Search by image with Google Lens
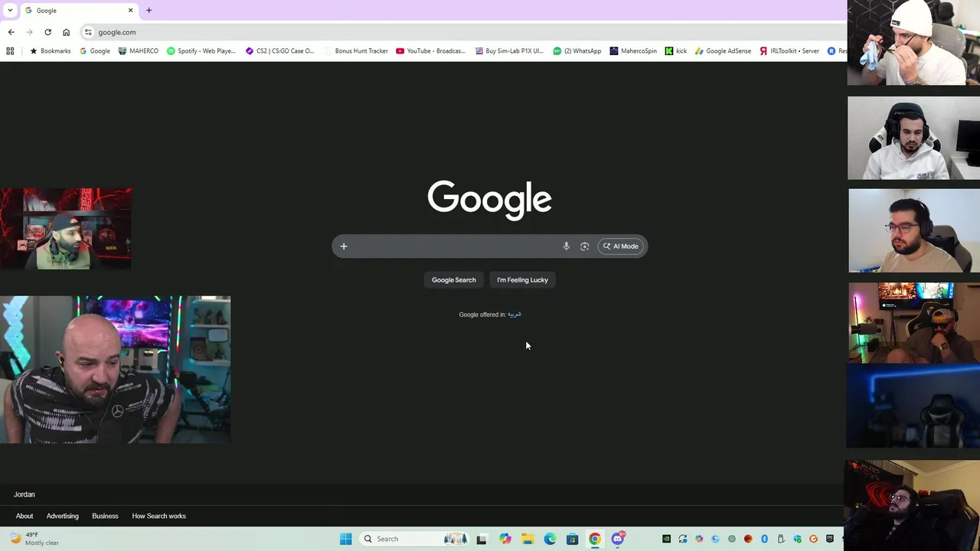The image size is (980, 551). tap(585, 246)
